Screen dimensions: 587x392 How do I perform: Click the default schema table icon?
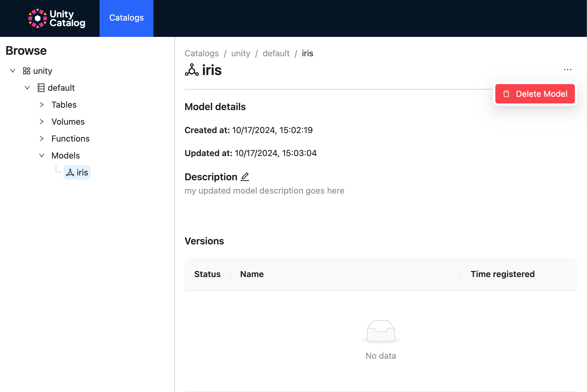(x=41, y=87)
